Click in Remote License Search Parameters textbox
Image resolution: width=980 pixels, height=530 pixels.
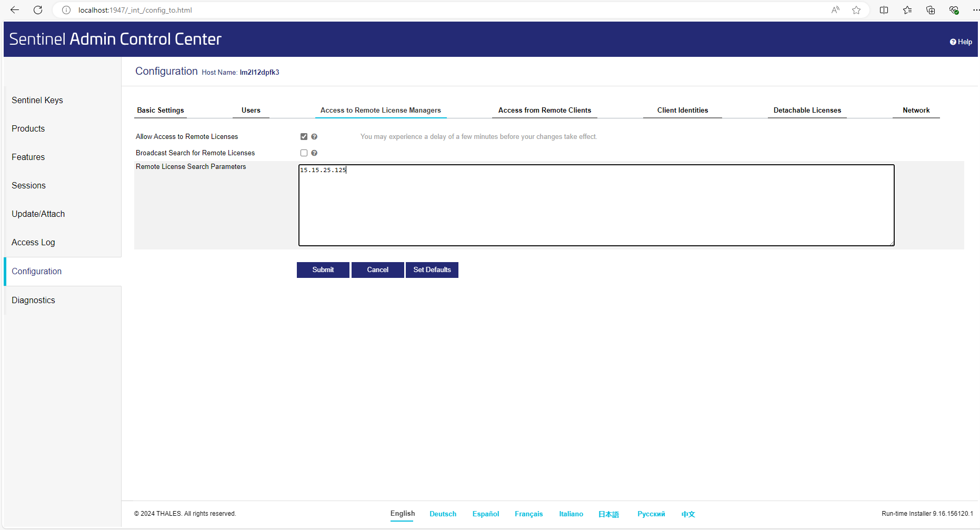(596, 205)
